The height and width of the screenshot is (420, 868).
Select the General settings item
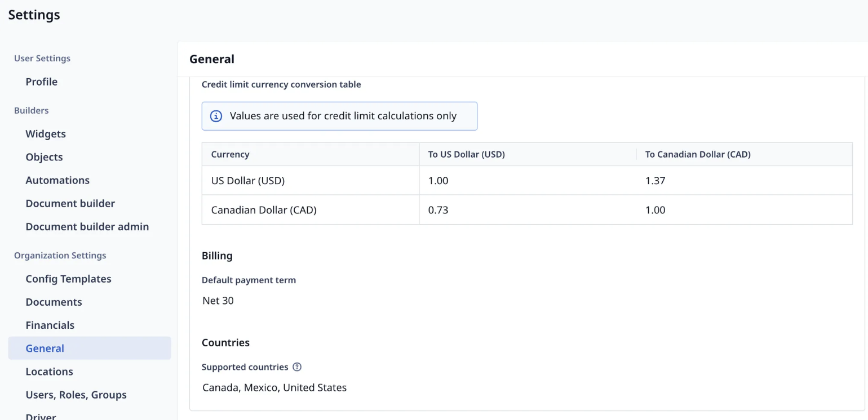(90, 348)
